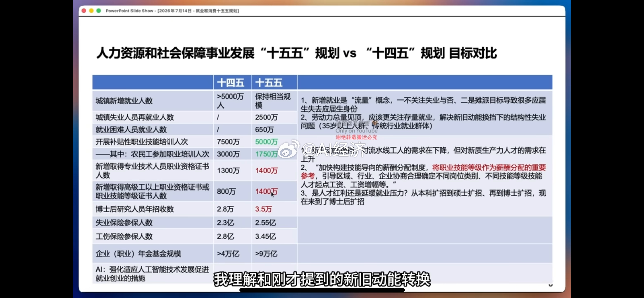
Task: Select the 城镇失业人员再就业人数 row label
Action: (135, 117)
